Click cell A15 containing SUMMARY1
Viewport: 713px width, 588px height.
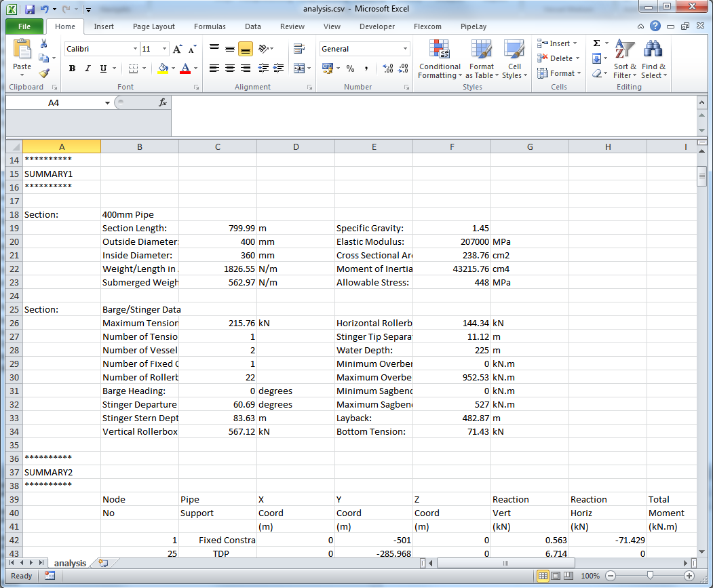[x=61, y=174]
